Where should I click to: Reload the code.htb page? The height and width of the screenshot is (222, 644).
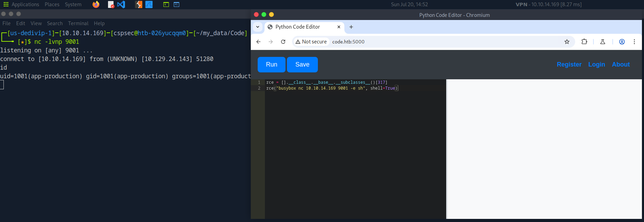click(x=283, y=42)
